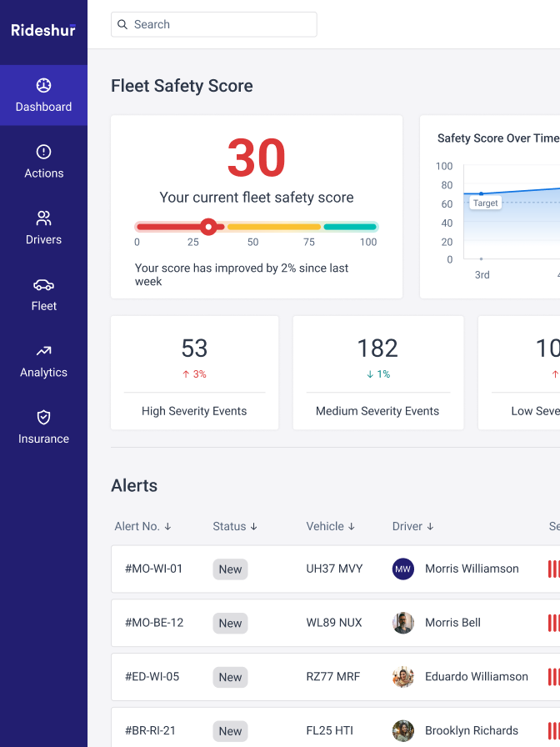The image size is (560, 747).
Task: Click New status badge for #ED-WI-05
Action: coord(230,678)
